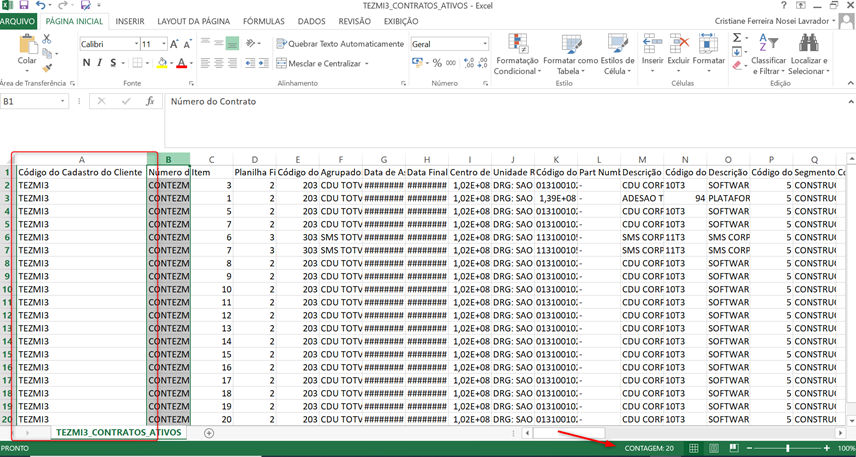This screenshot has width=856, height=457.
Task: Apply thousands separator format
Action: (x=451, y=63)
